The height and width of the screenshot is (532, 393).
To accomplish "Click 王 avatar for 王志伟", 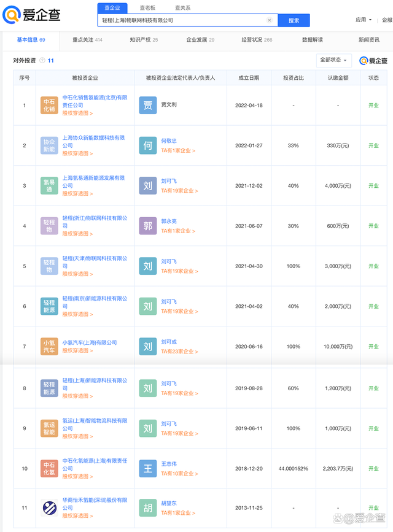I will (x=148, y=469).
